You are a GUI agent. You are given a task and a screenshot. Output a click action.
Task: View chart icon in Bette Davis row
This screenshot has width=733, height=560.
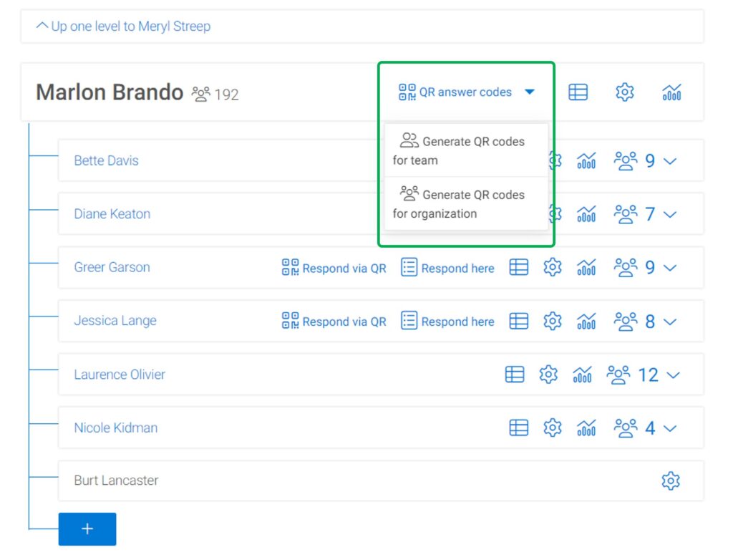pyautogui.click(x=586, y=161)
